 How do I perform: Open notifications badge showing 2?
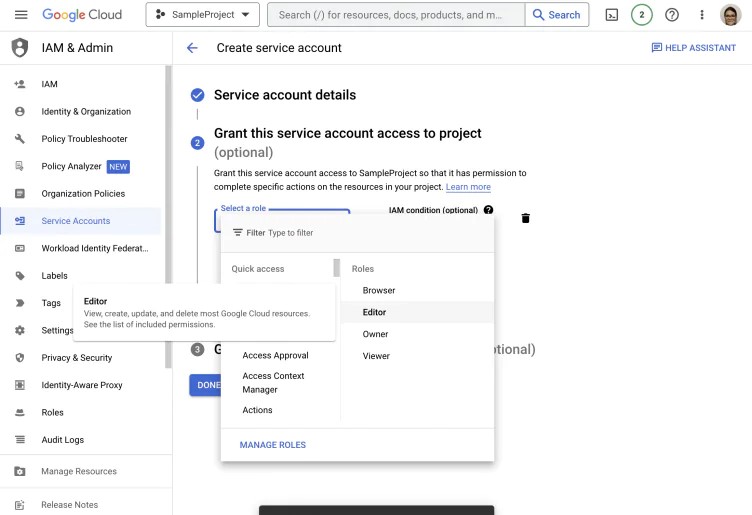(x=642, y=15)
